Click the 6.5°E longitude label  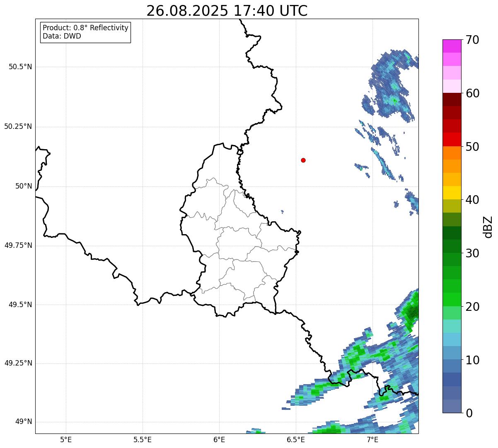click(296, 439)
